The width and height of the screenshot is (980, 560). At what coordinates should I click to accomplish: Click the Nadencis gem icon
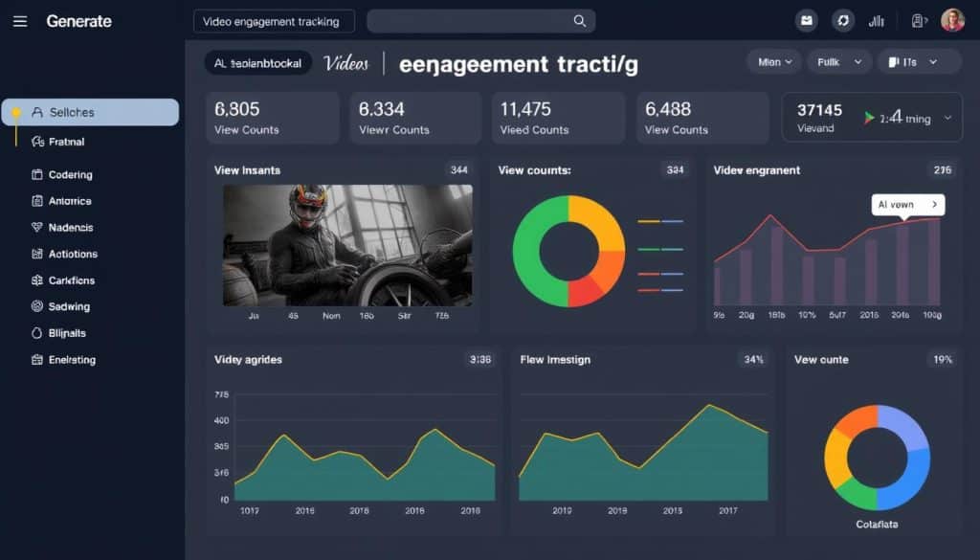pyautogui.click(x=37, y=228)
